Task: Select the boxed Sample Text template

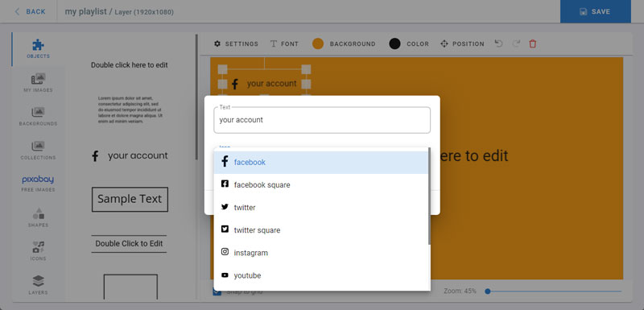Action: point(130,200)
